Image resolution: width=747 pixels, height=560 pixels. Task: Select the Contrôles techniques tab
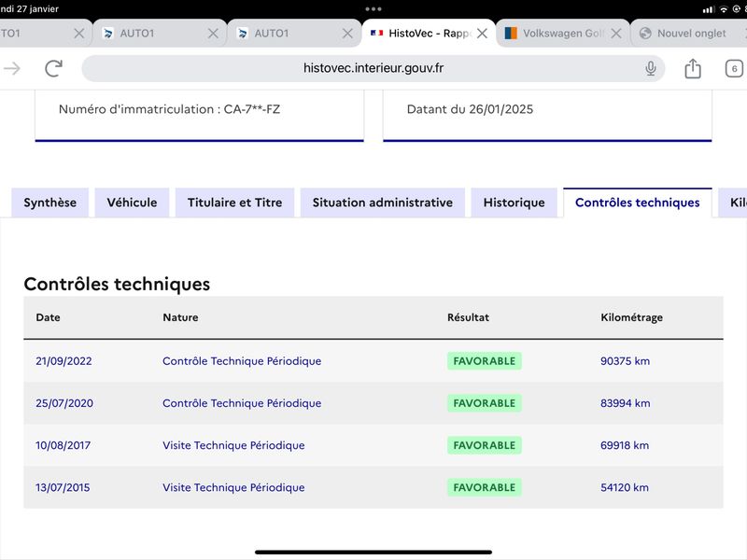click(x=638, y=203)
